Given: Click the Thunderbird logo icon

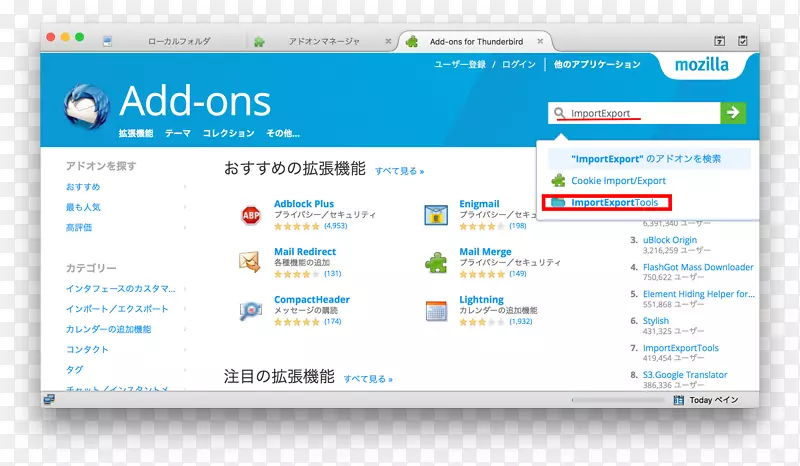Looking at the screenshot, I should coord(87,106).
